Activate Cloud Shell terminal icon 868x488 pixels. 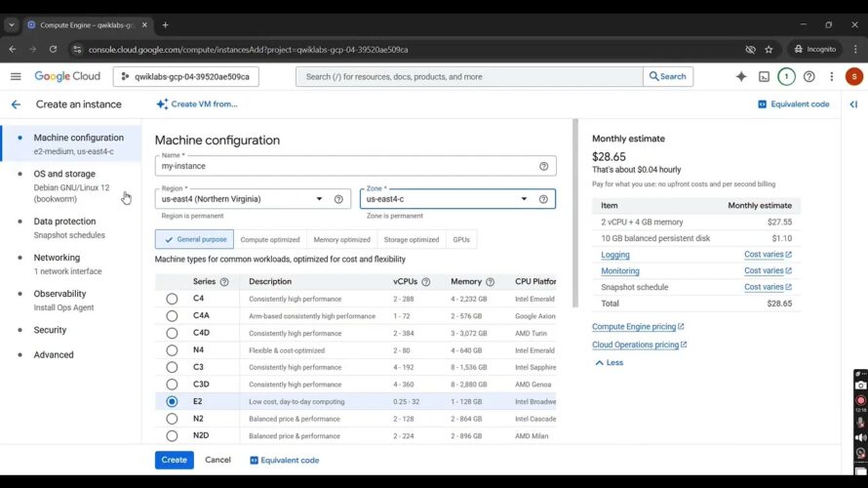click(x=764, y=76)
